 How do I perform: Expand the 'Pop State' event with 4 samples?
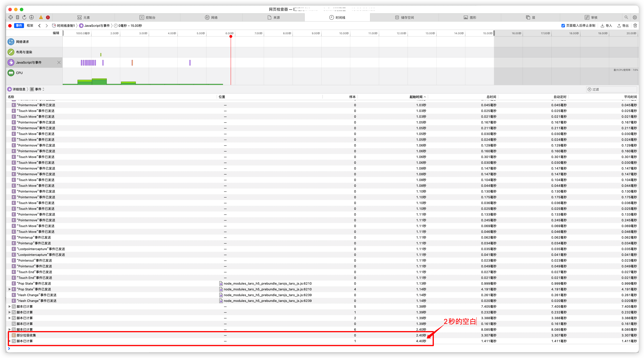(9, 289)
